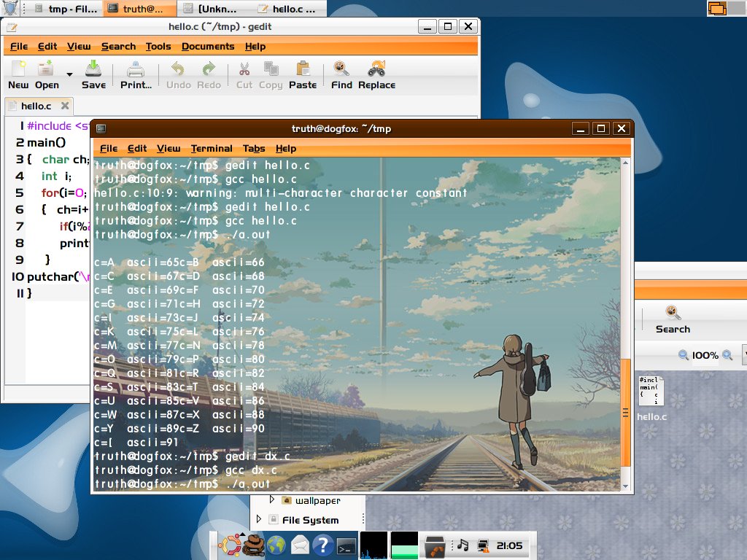Close the hello.c tab in gedit
The width and height of the screenshot is (747, 560).
(x=65, y=106)
